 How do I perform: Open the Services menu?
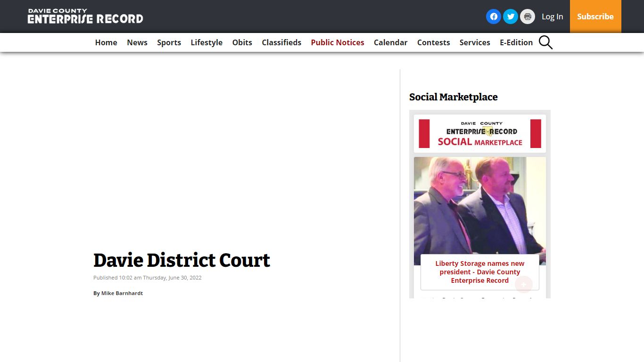475,42
